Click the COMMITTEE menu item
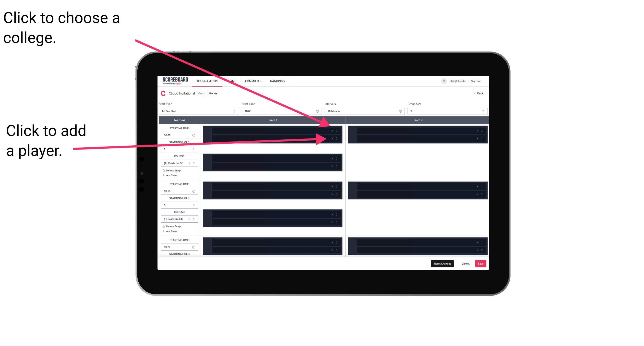644x346 pixels. pyautogui.click(x=253, y=81)
